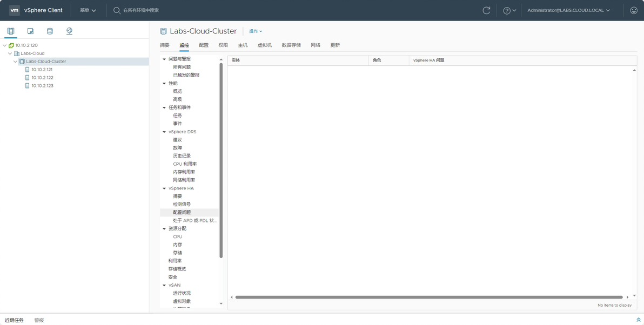644x325 pixels.
Task: Click the smiley feedback icon
Action: (634, 10)
